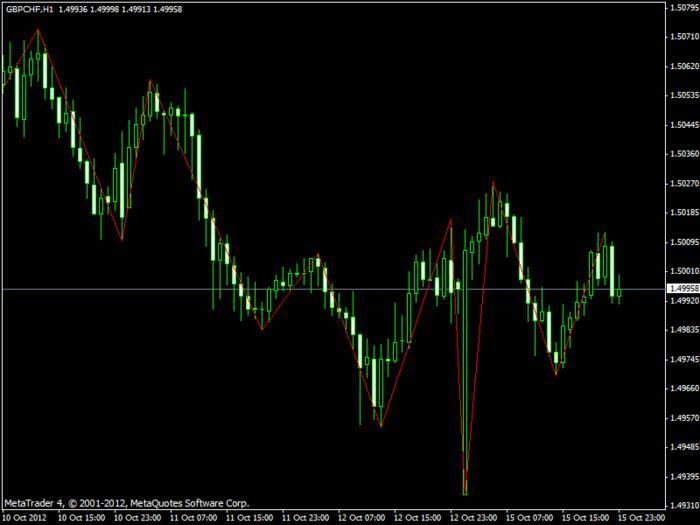
Task: Click the 1.49485 price axis label
Action: click(684, 447)
